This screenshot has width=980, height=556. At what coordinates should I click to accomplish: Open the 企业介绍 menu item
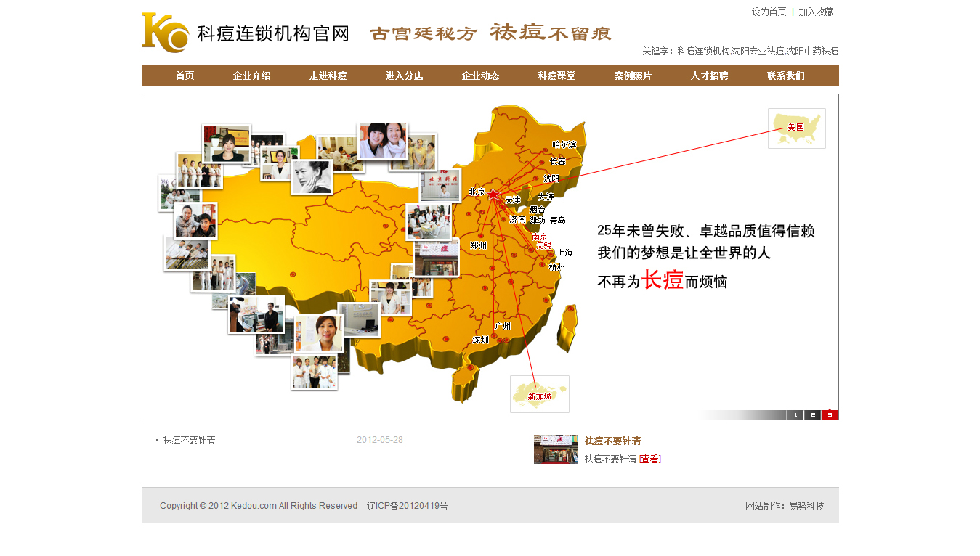[x=252, y=75]
